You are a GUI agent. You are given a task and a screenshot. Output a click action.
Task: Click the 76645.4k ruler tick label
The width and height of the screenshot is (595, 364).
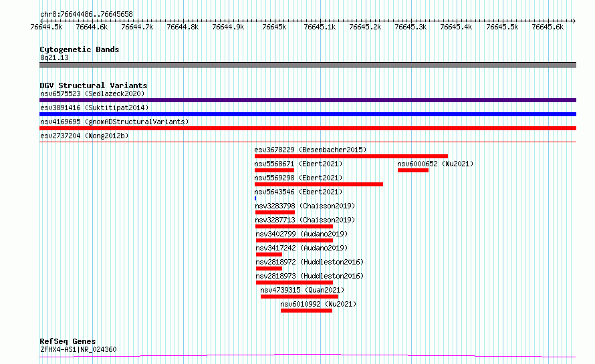457,27
